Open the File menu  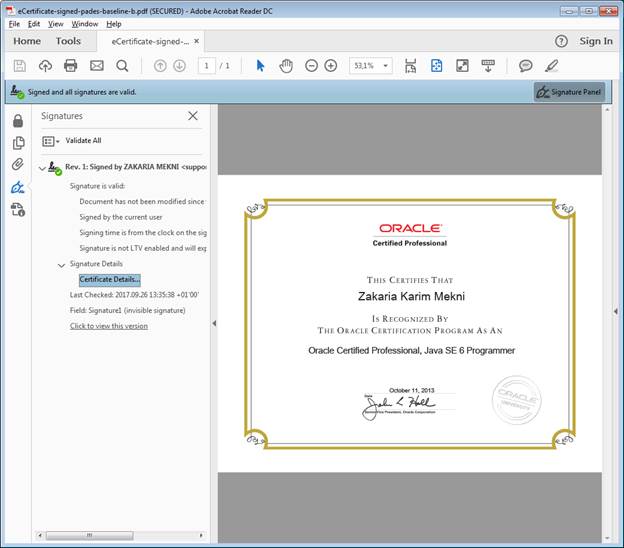[x=14, y=24]
